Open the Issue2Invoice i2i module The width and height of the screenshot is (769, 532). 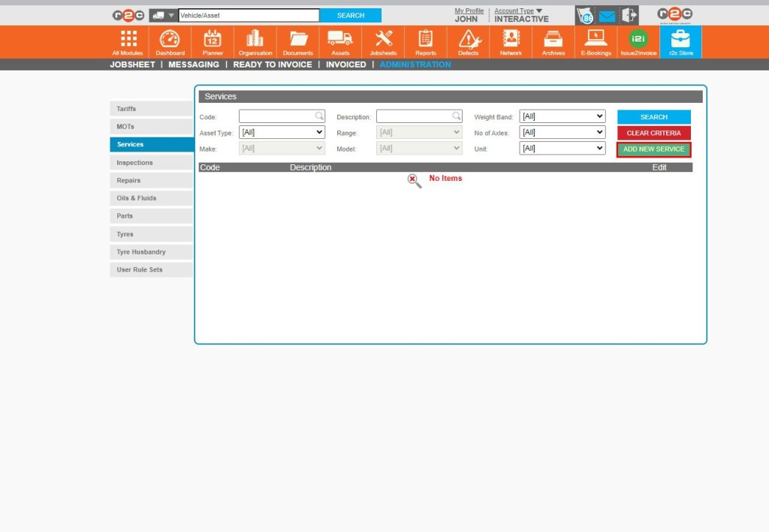(638, 43)
